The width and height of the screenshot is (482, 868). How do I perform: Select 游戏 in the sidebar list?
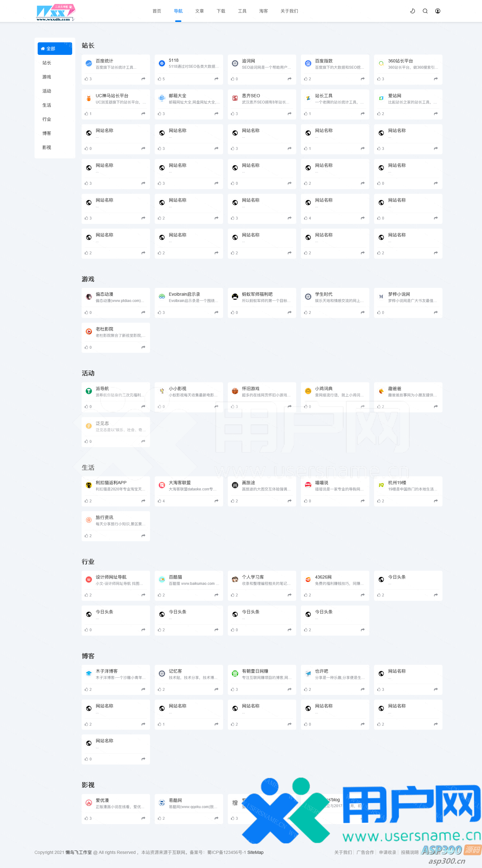click(47, 77)
